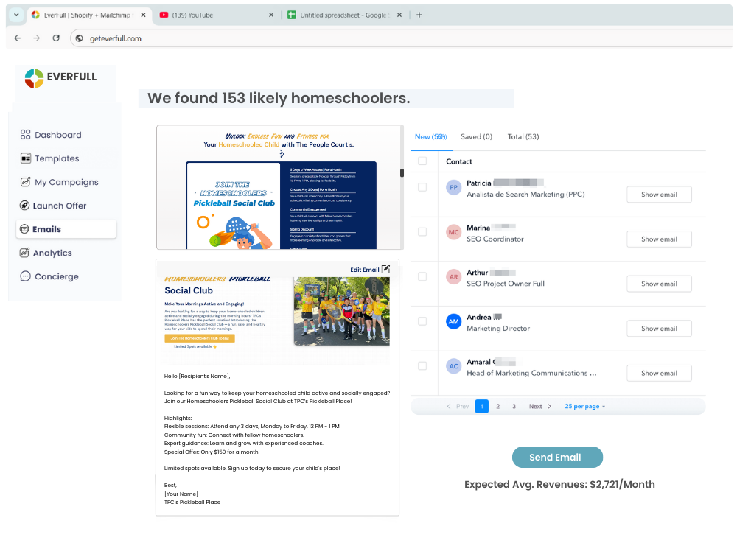Click the orange Join The Homeschoolers Club button
Viewport: 737px width, 560px height.
pyautogui.click(x=199, y=338)
